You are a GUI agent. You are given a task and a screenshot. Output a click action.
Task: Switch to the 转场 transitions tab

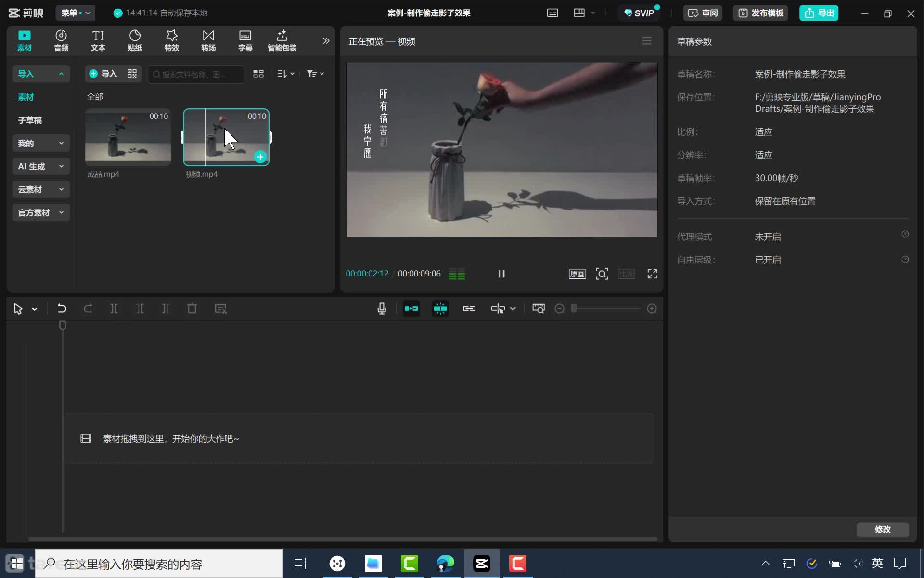[208, 40]
